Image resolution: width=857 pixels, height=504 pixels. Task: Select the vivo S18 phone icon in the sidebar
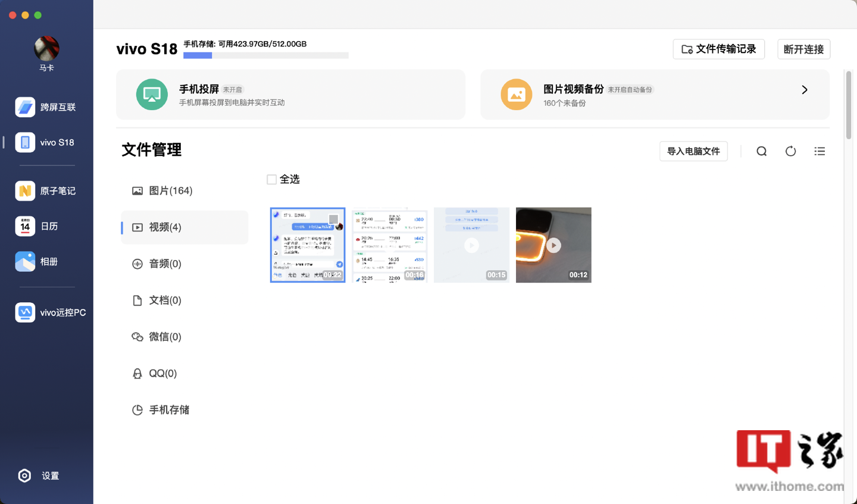(x=25, y=142)
